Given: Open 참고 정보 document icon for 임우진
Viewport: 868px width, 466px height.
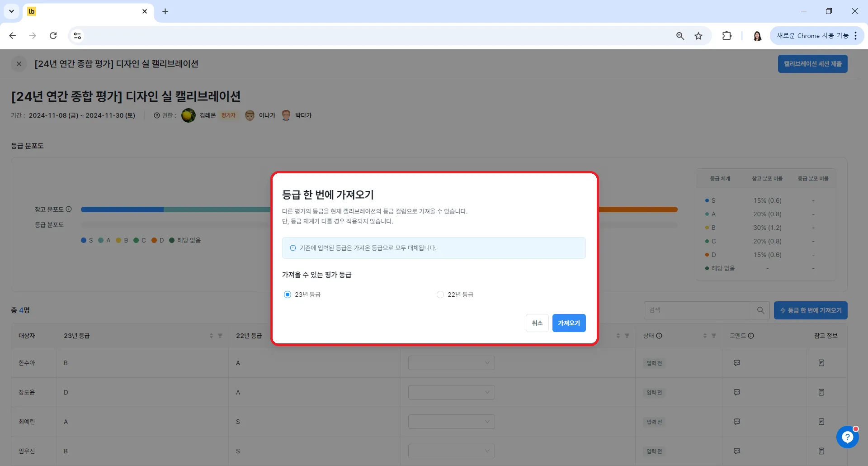Looking at the screenshot, I should coord(821,451).
